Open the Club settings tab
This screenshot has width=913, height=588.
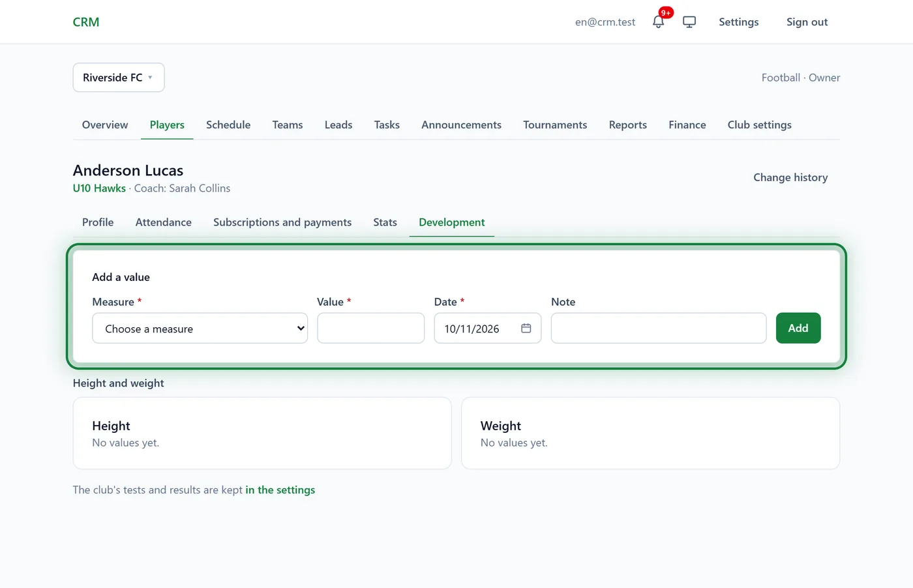click(x=760, y=125)
